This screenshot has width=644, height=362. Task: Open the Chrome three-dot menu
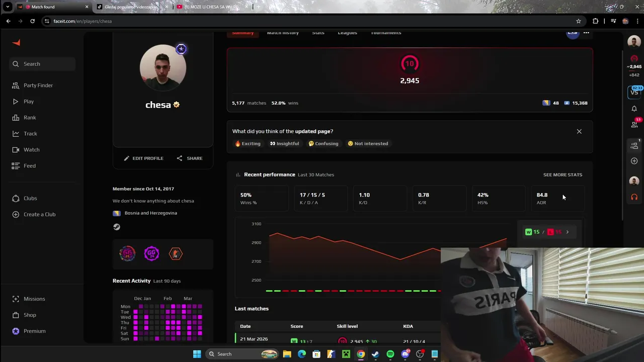(637, 21)
